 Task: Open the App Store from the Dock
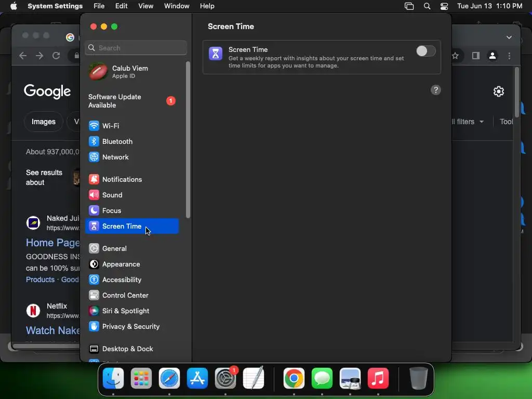point(197,378)
